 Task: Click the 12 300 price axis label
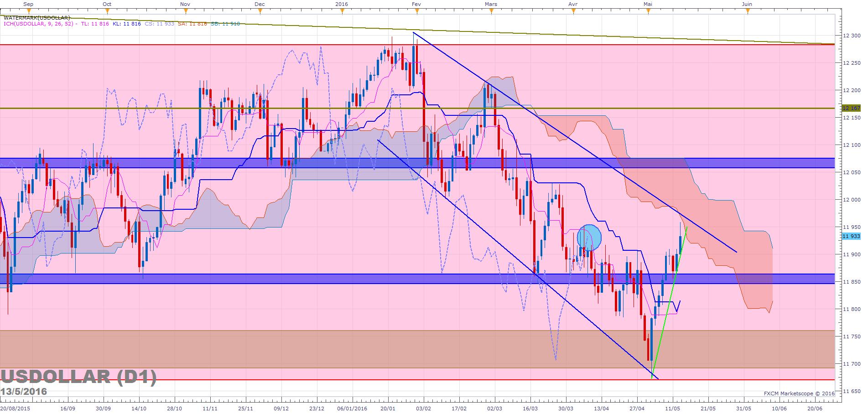click(852, 36)
